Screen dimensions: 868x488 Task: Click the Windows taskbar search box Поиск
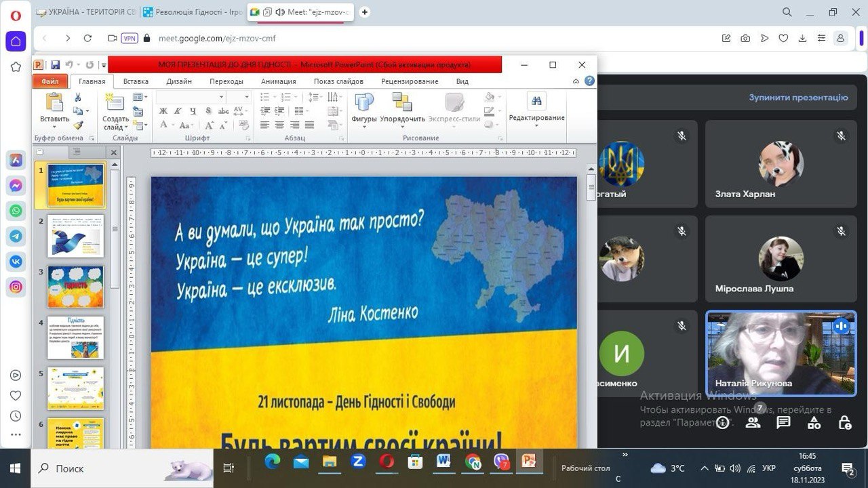122,468
